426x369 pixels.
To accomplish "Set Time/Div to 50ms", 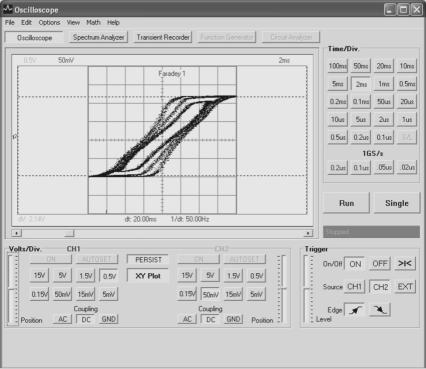I will click(361, 66).
